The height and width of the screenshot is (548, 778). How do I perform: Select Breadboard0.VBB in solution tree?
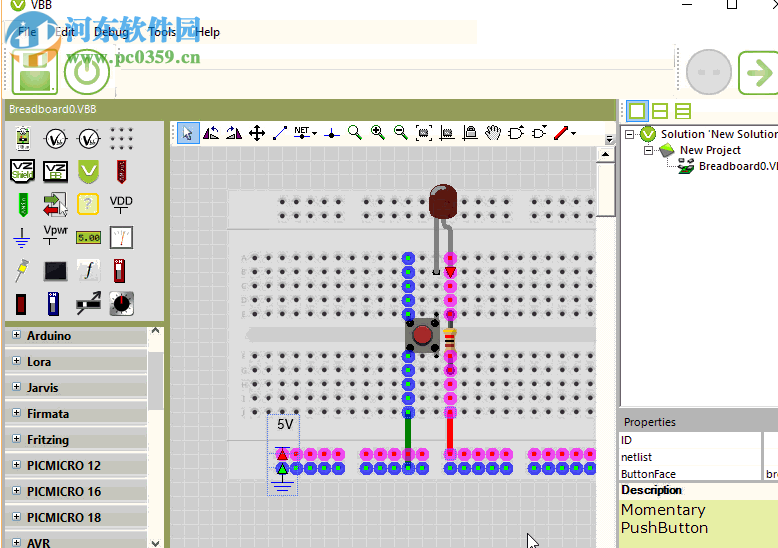(738, 166)
